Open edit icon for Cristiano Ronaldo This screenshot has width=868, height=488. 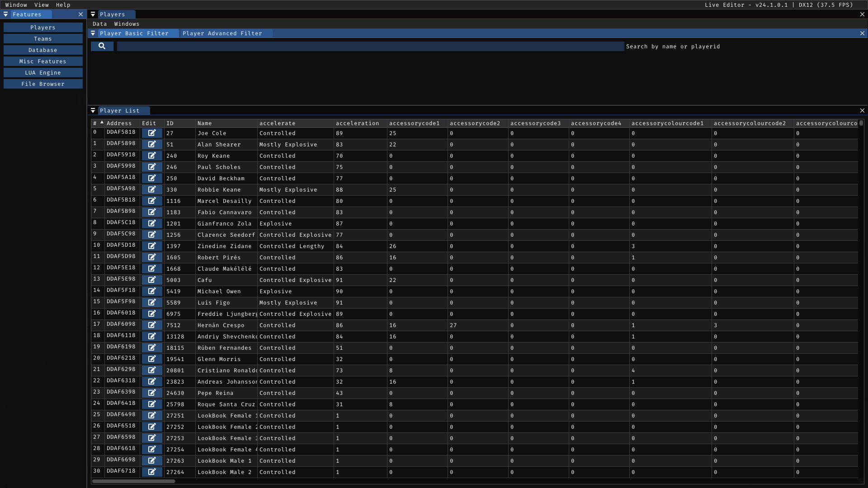click(x=152, y=371)
